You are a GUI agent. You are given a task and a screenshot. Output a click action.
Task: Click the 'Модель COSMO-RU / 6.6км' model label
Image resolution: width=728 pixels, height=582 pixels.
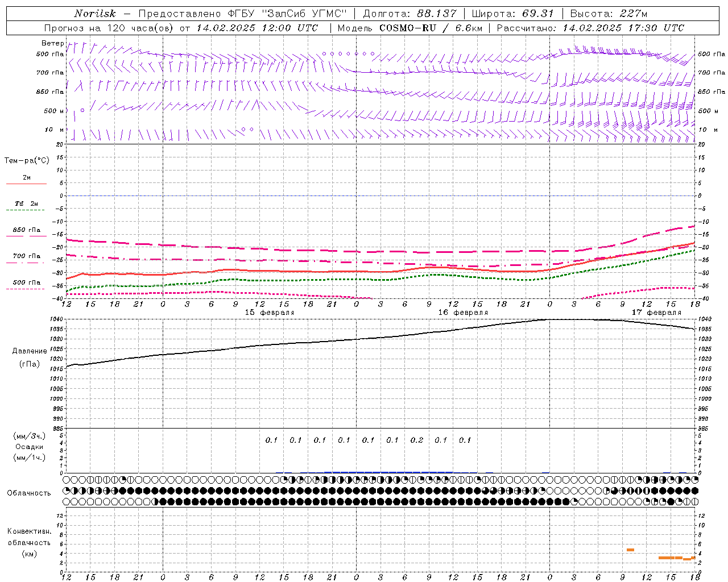coord(410,28)
